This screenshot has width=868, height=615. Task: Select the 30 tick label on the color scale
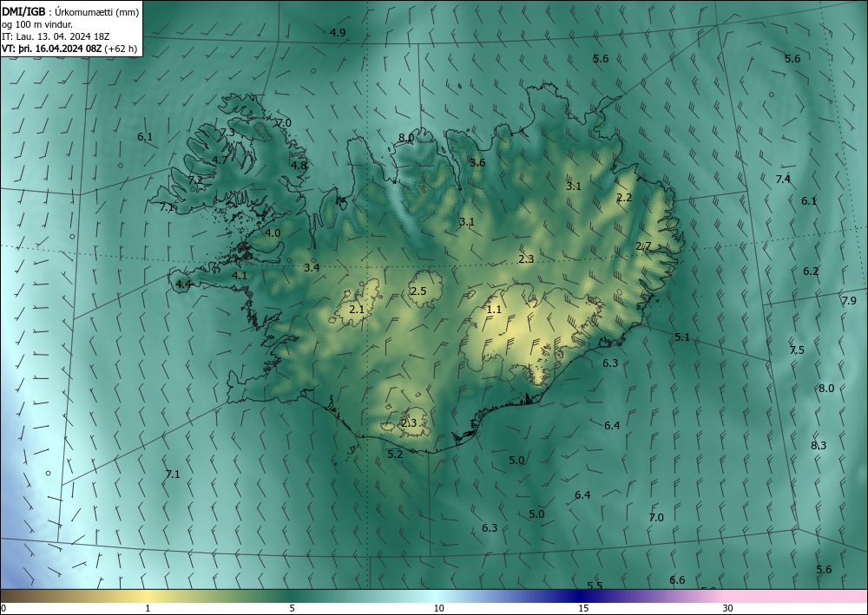pyautogui.click(x=728, y=608)
